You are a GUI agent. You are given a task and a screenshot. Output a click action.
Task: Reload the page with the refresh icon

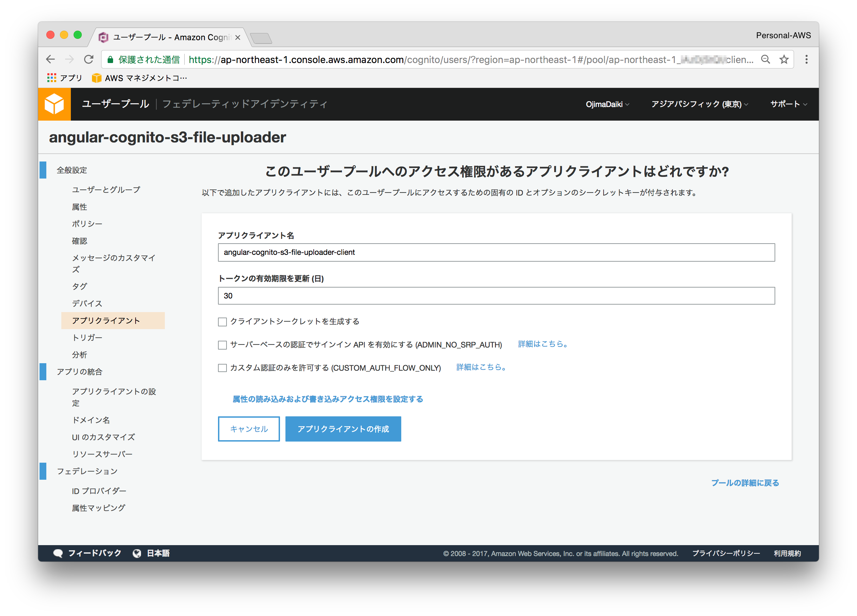point(89,59)
